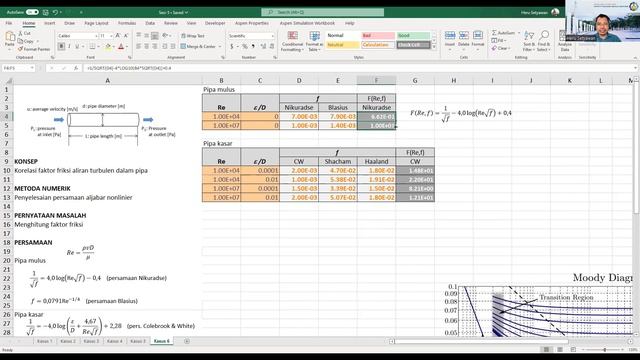Open the Insert ribbon tab

tap(49, 23)
